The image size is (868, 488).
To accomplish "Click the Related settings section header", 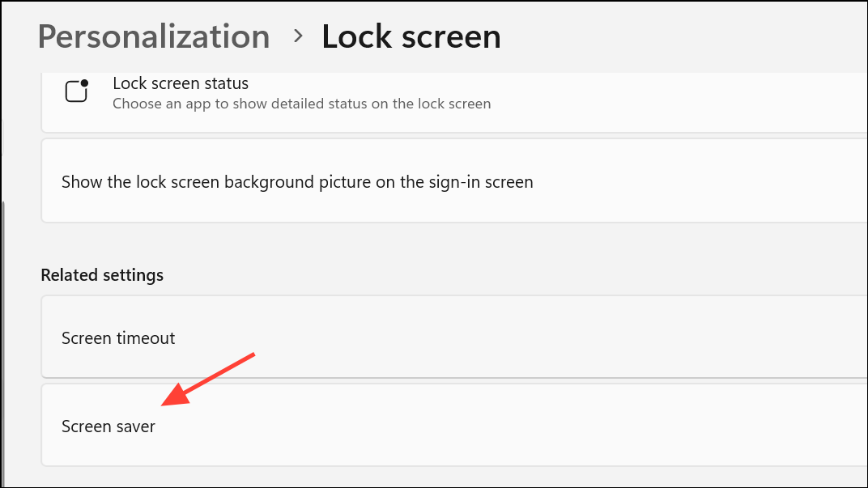I will point(102,274).
